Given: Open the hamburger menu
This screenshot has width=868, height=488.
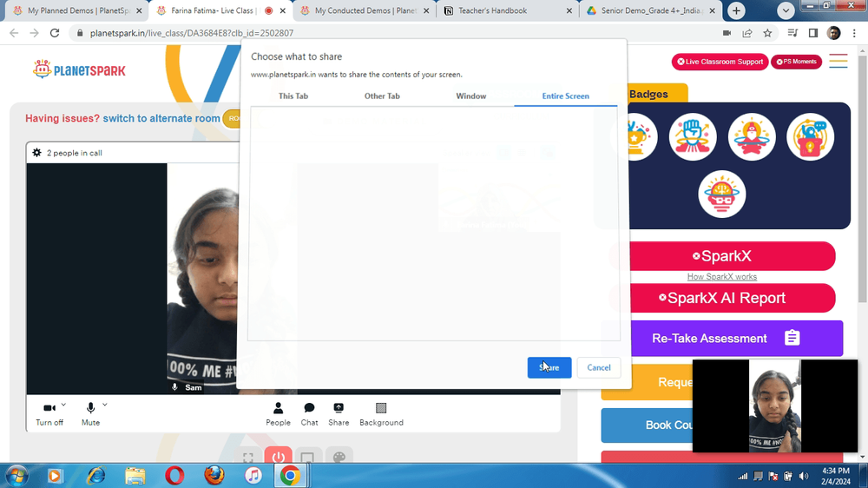Looking at the screenshot, I should point(838,61).
